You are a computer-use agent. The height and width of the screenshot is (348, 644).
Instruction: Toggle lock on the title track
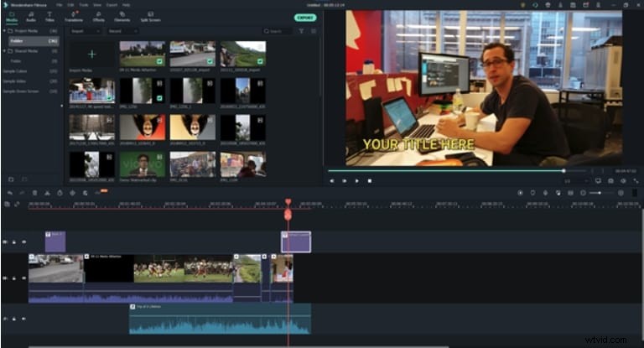13,242
